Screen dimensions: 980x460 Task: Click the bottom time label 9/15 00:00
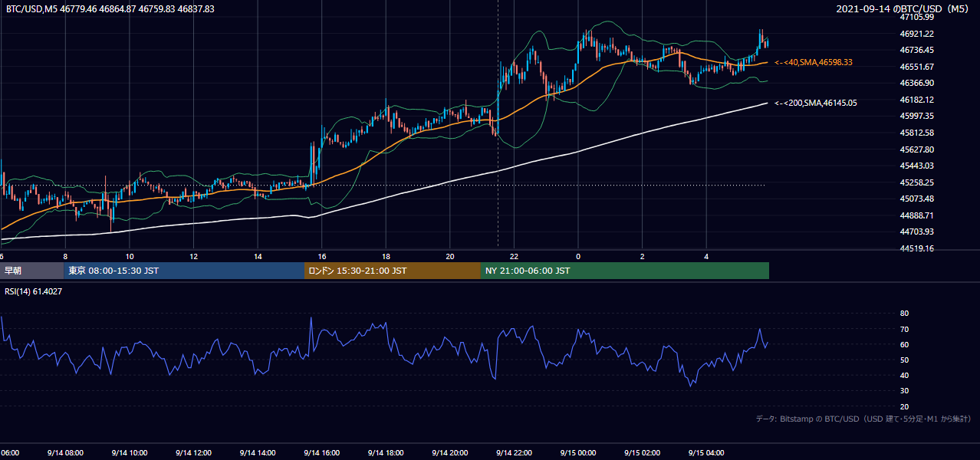coord(578,453)
